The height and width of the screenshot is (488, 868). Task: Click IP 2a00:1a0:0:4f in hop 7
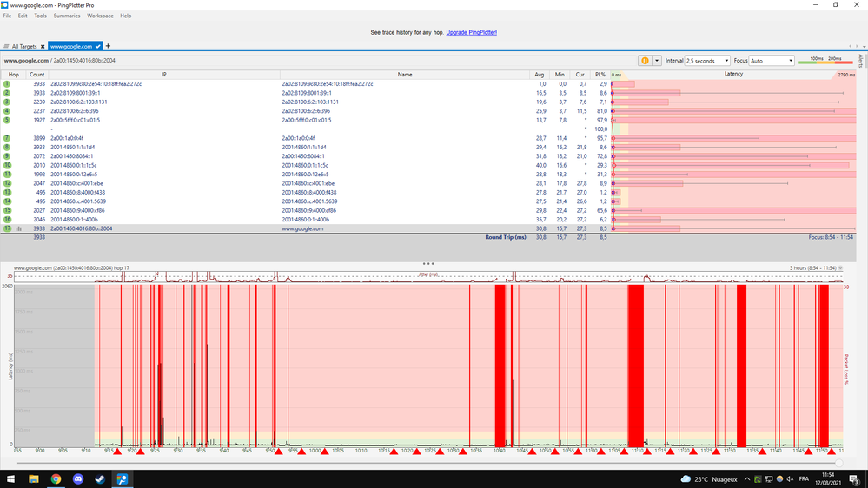(x=66, y=138)
